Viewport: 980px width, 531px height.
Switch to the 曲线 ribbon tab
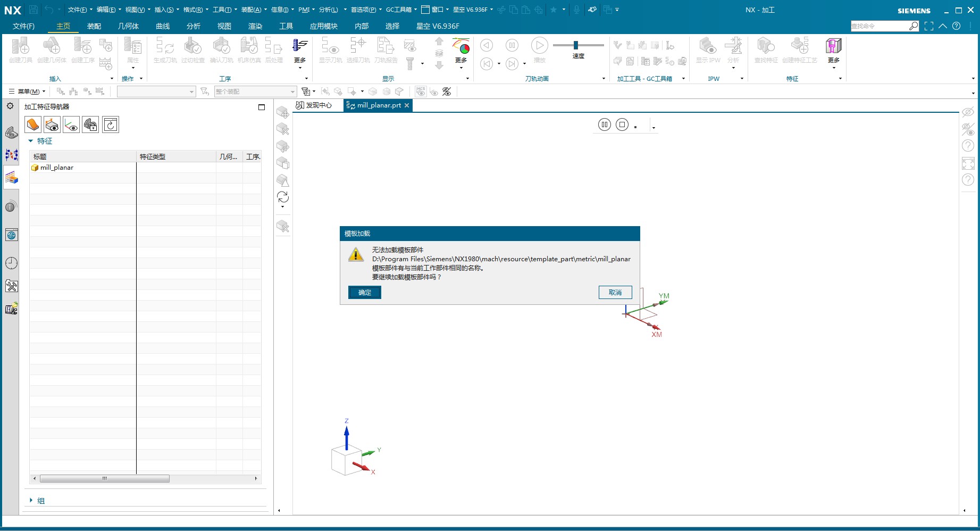click(x=163, y=26)
